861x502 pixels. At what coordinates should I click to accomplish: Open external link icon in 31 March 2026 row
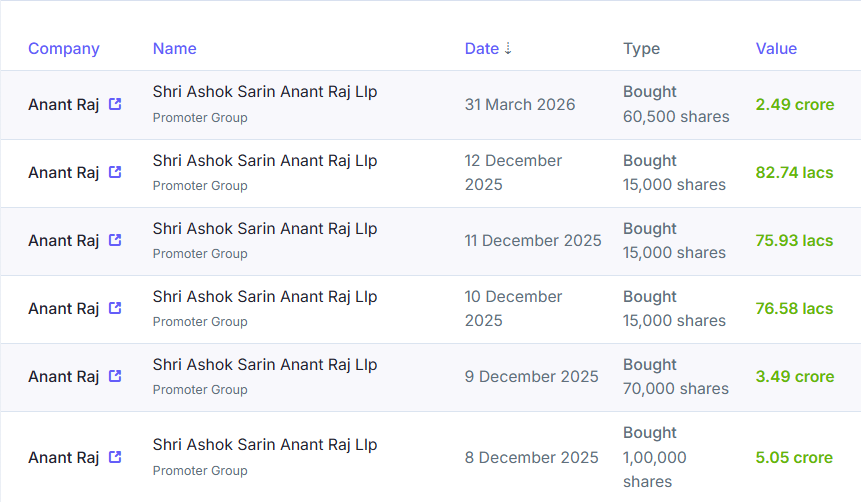pos(115,104)
